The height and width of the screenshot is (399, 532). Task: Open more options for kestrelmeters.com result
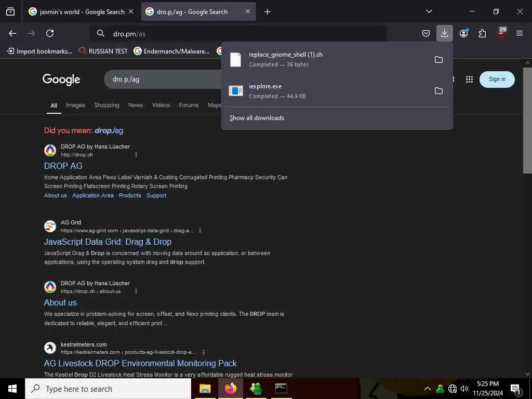[x=204, y=352]
